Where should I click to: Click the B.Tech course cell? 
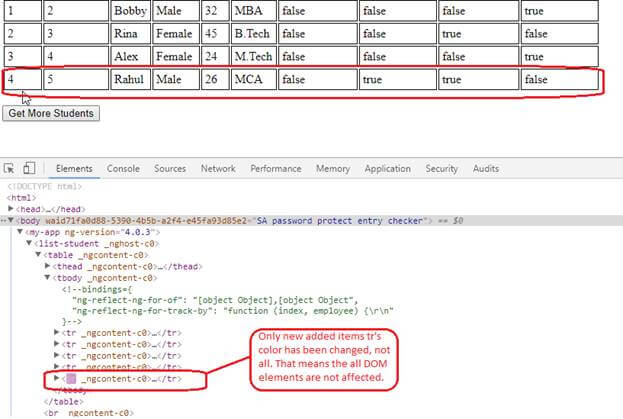tap(253, 33)
